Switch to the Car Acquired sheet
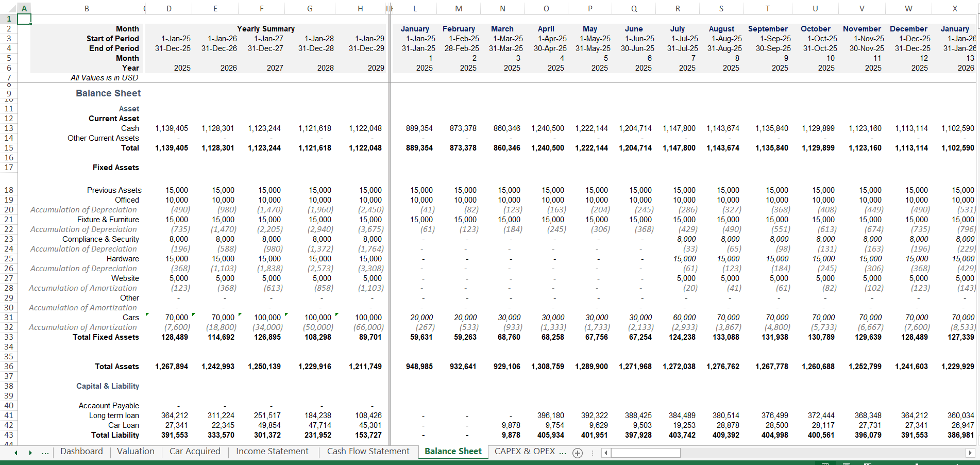The image size is (980, 465). pos(195,451)
